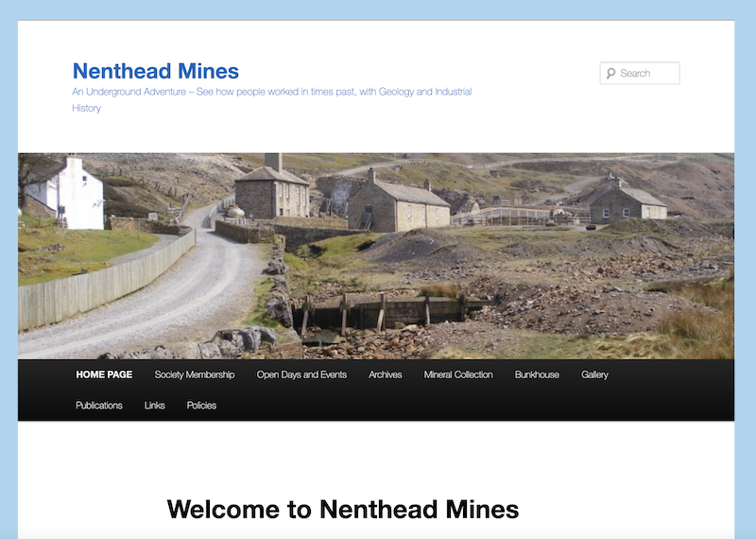Click the wooden sluice bridge in banner

386,314
